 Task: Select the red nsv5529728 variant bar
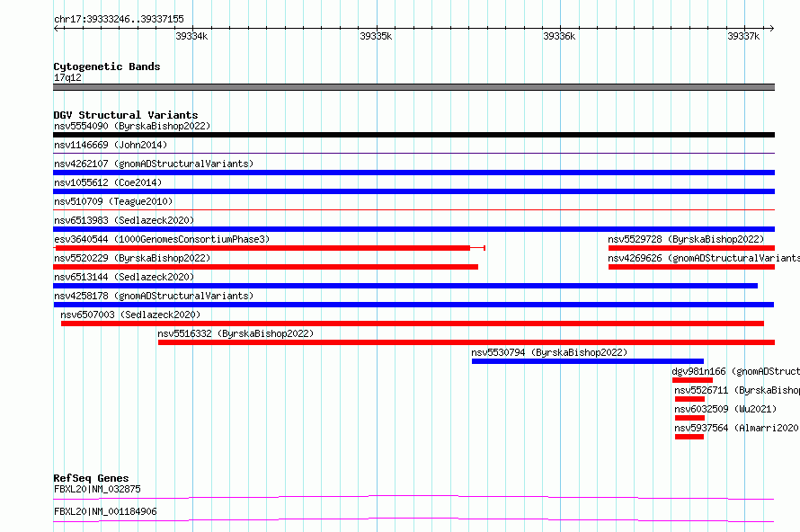(691, 248)
